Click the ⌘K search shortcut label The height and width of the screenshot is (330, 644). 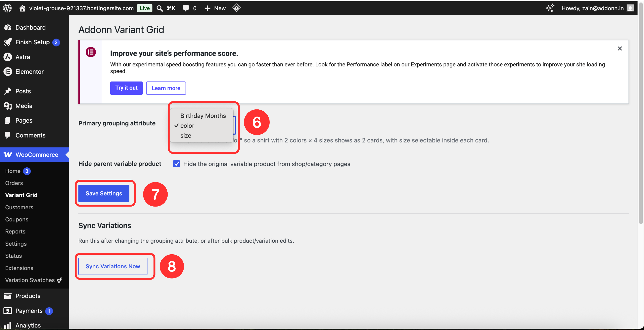[x=171, y=8]
